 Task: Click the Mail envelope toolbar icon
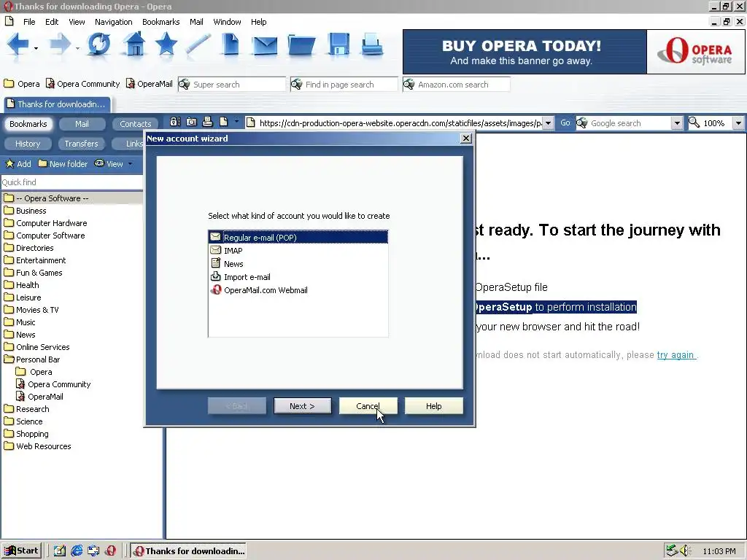click(265, 46)
